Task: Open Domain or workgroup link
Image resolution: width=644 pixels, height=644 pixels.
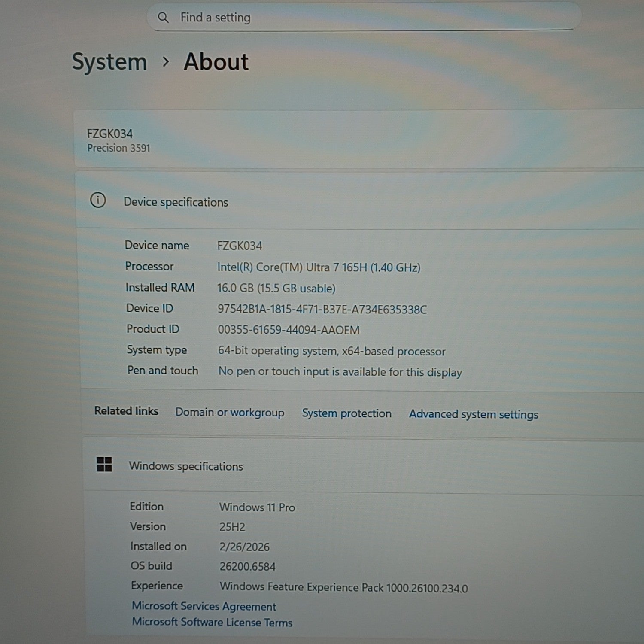Action: coord(230,413)
